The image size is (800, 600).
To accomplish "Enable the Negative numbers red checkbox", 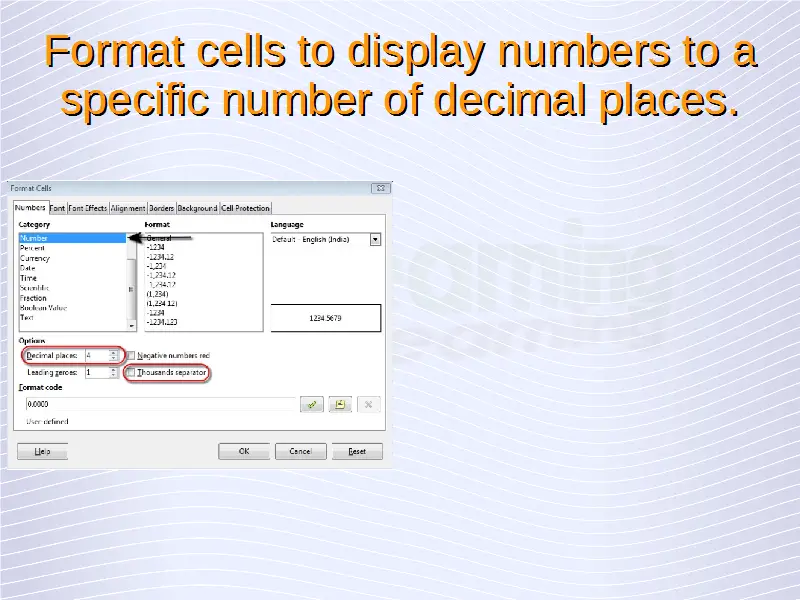I will pyautogui.click(x=131, y=355).
